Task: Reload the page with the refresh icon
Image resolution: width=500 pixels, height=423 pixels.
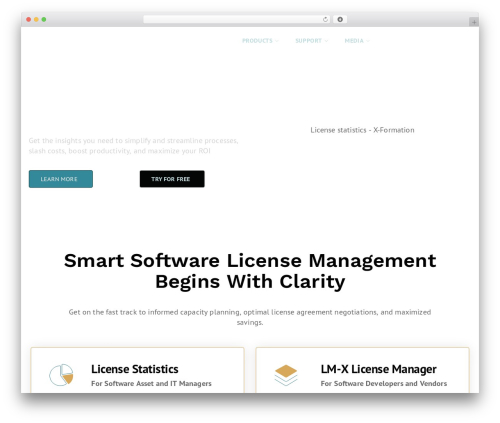Action: 325,19
